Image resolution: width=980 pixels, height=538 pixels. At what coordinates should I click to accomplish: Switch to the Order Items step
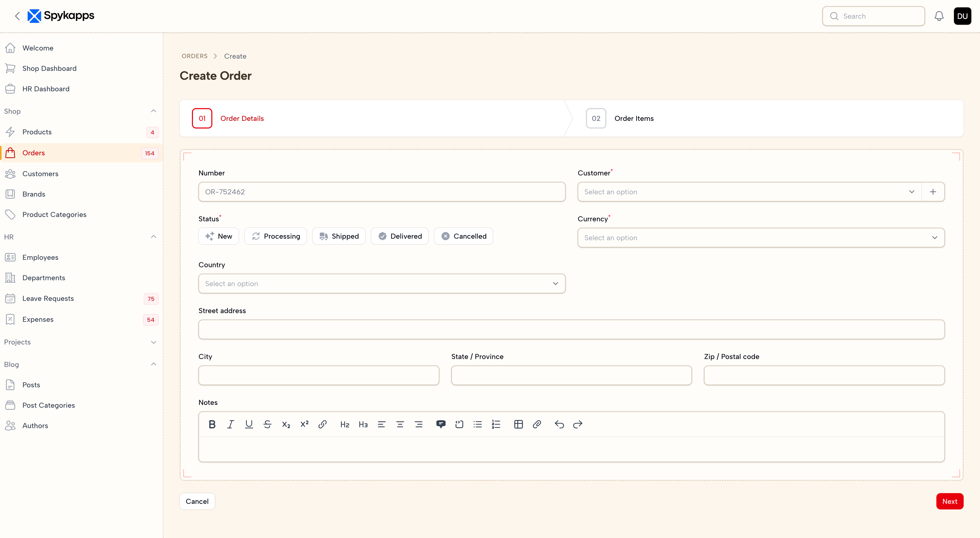point(633,118)
